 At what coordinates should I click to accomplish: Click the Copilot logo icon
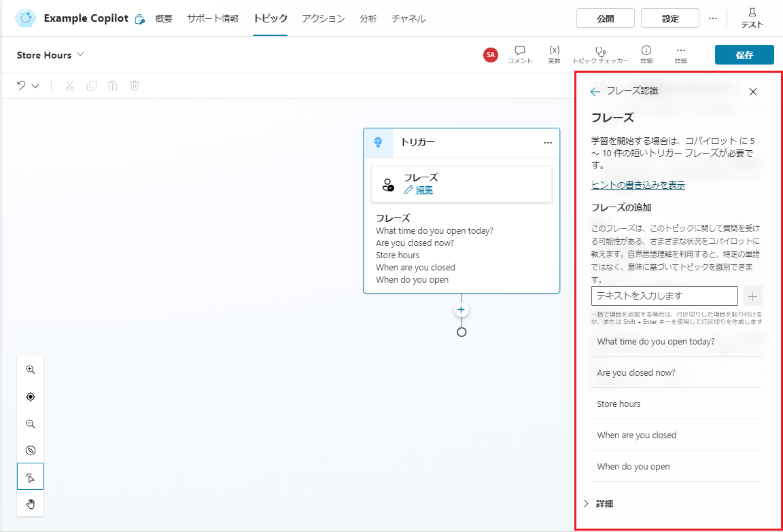click(25, 18)
